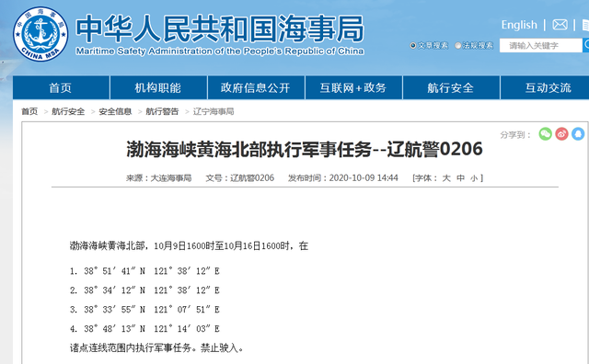
Task: Share article via WeChat icon
Action: [546, 133]
